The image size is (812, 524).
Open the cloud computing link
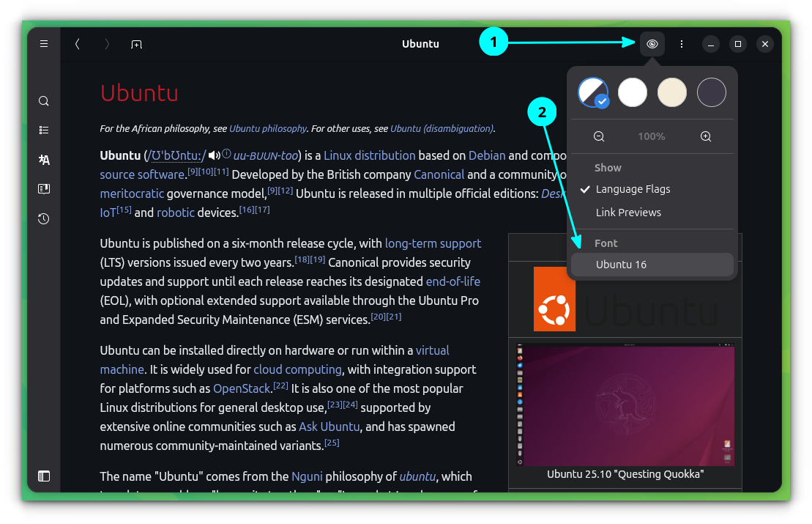tap(298, 369)
